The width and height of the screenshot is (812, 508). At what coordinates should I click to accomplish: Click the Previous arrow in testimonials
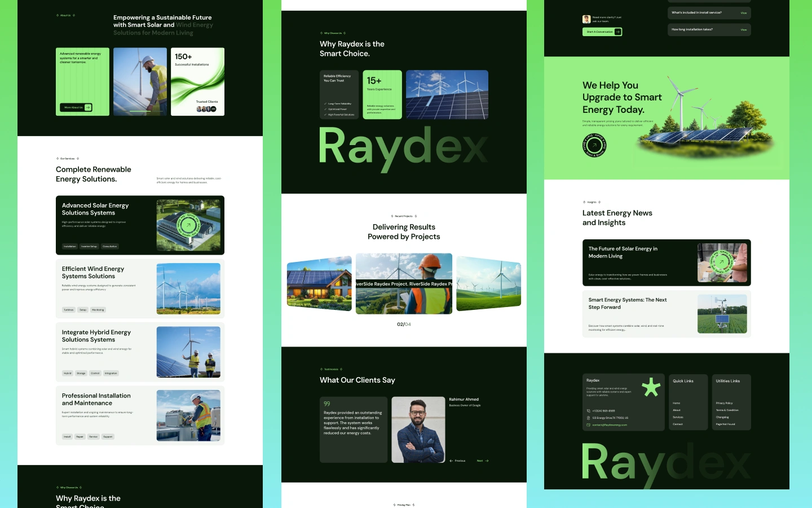click(451, 461)
